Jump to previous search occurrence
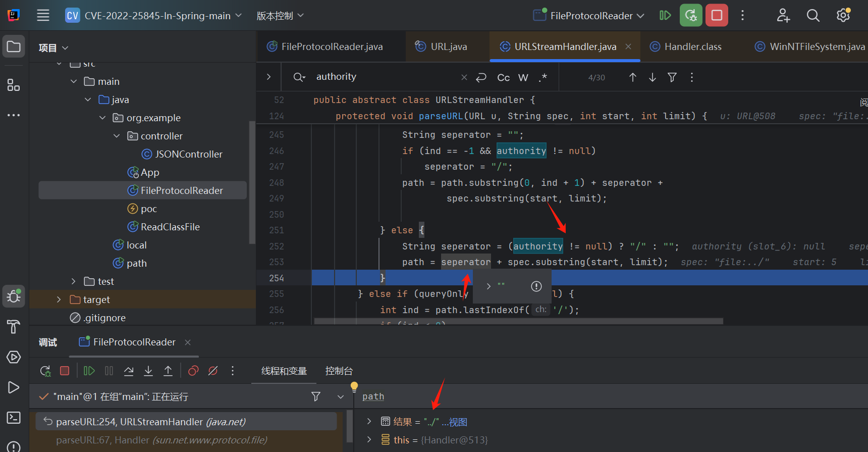Viewport: 868px width, 452px height. pyautogui.click(x=633, y=77)
